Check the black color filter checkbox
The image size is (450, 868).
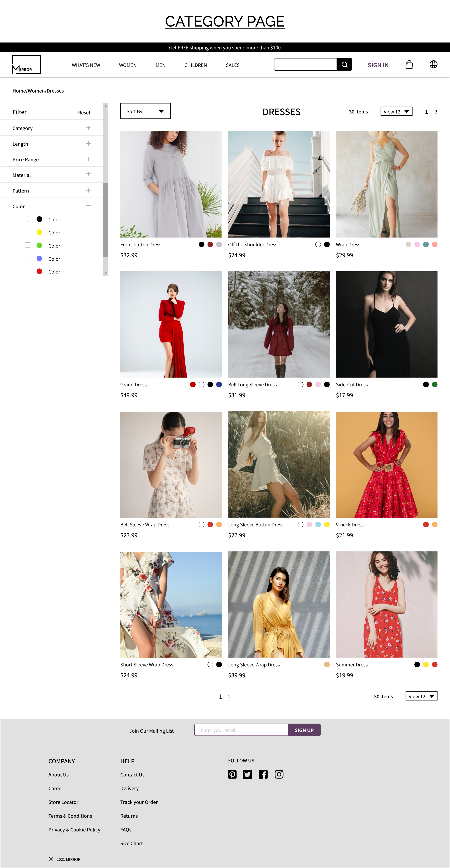(28, 219)
